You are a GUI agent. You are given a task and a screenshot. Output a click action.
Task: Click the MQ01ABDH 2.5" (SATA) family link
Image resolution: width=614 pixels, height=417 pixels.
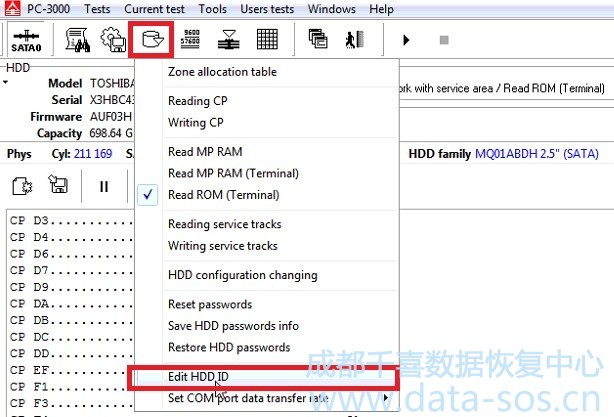536,154
